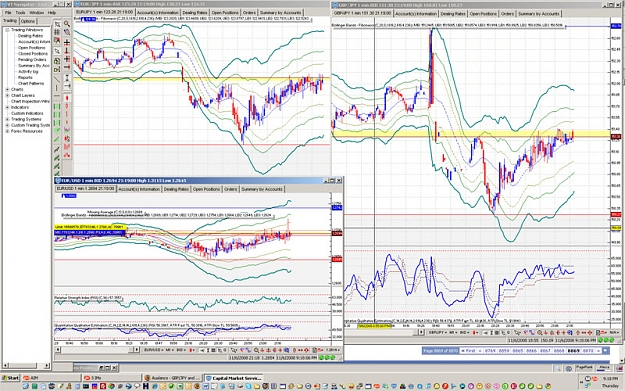This screenshot has width=625, height=391.
Task: Open the Tools menu
Action: [20, 13]
